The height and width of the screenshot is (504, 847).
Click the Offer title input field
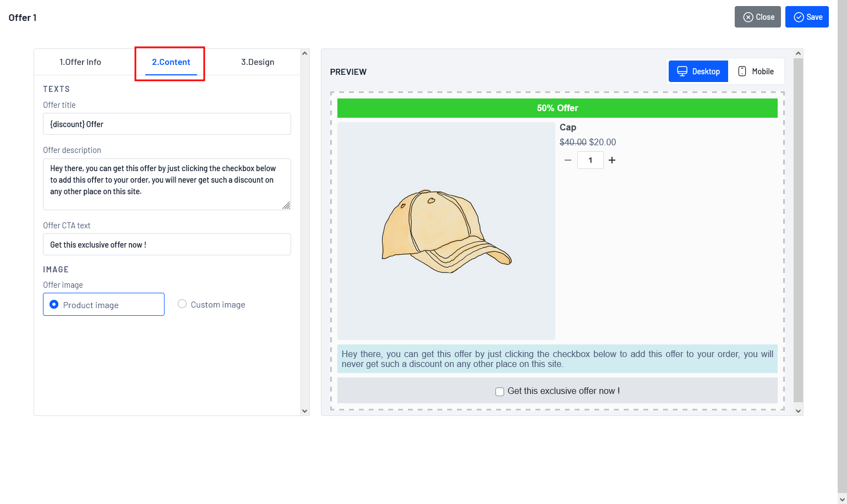pos(167,124)
